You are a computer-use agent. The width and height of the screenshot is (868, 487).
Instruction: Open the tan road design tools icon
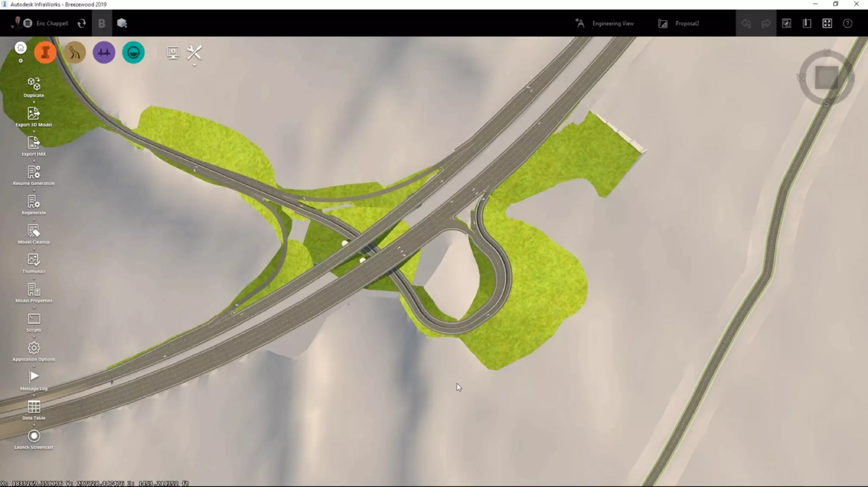[75, 53]
